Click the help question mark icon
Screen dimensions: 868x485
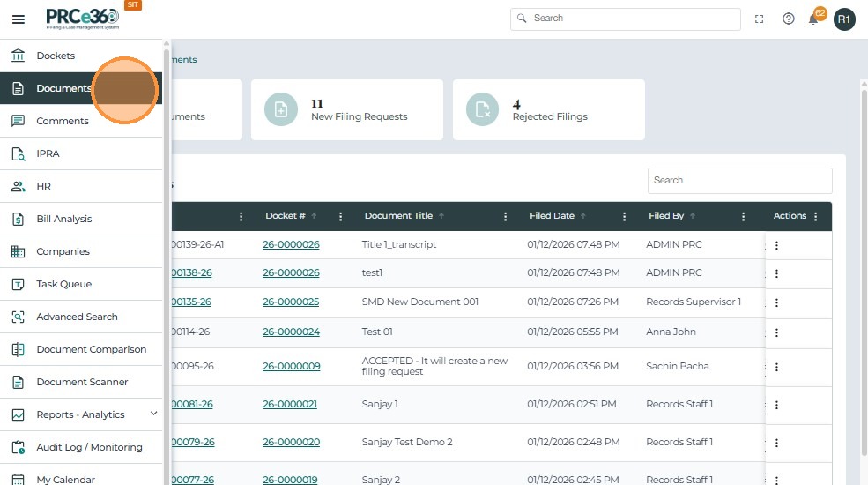click(x=789, y=19)
